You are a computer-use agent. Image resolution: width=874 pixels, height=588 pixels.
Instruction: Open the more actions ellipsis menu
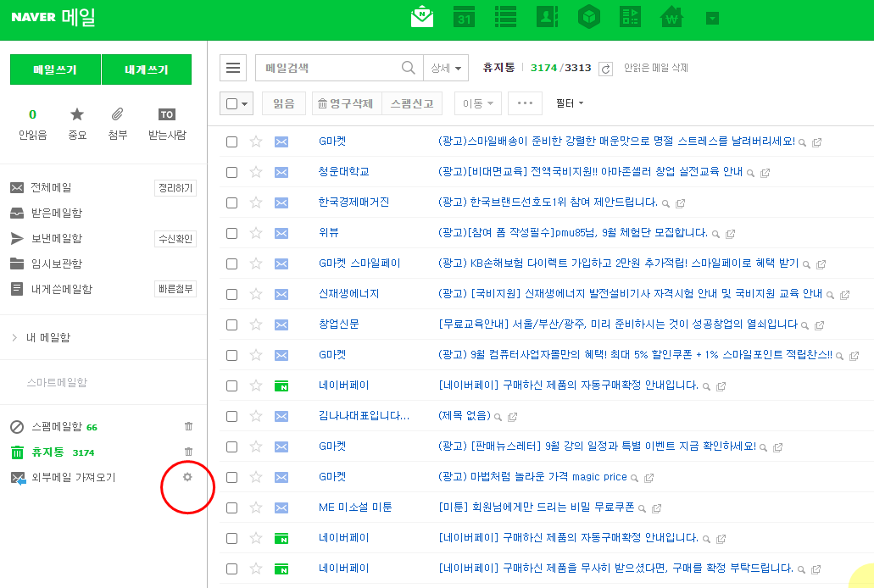(x=525, y=103)
